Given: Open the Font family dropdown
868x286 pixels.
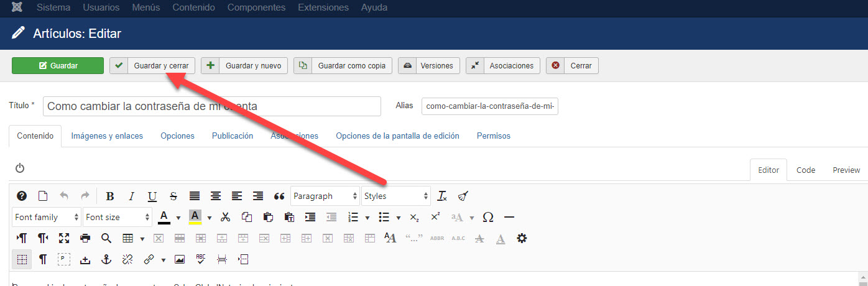Looking at the screenshot, I should [47, 217].
